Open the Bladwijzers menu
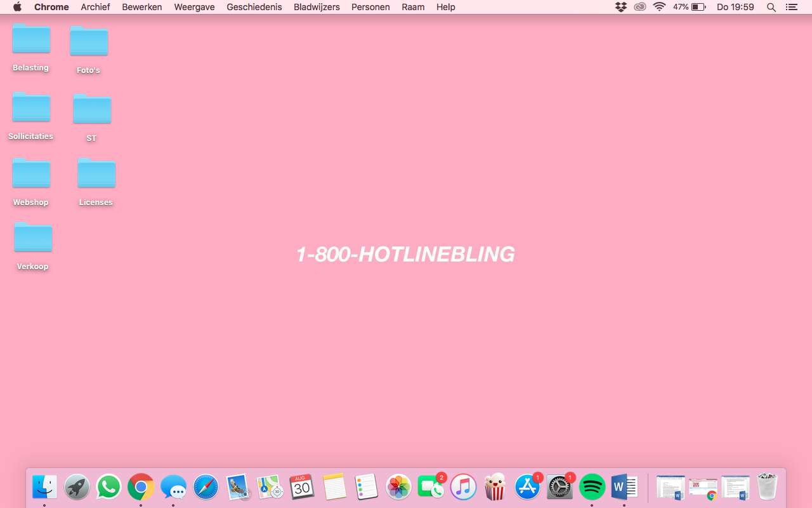The image size is (812, 508). tap(317, 7)
